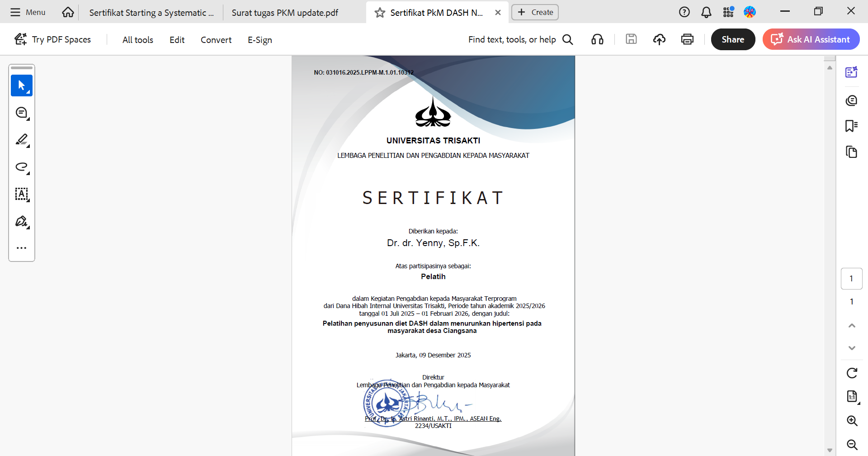Star the Sertifikat PkM DASH document tab
Viewport: 868px width, 456px height.
tap(380, 13)
